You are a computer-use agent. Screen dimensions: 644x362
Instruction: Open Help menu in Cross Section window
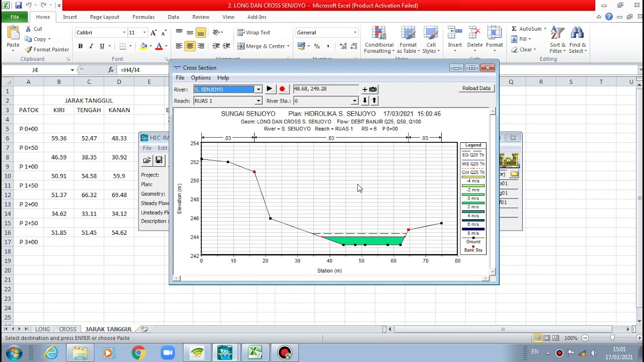(x=223, y=78)
